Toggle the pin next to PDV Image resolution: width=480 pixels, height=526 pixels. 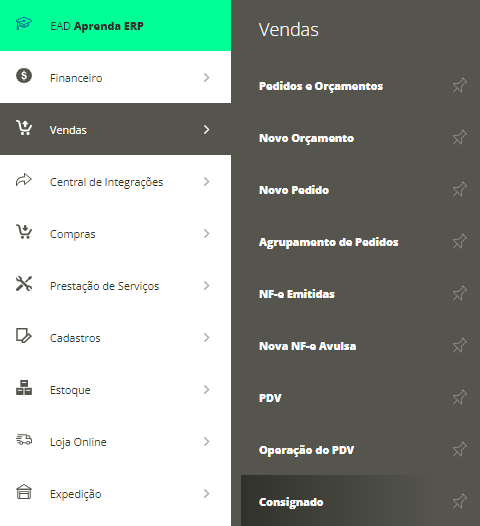[460, 397]
